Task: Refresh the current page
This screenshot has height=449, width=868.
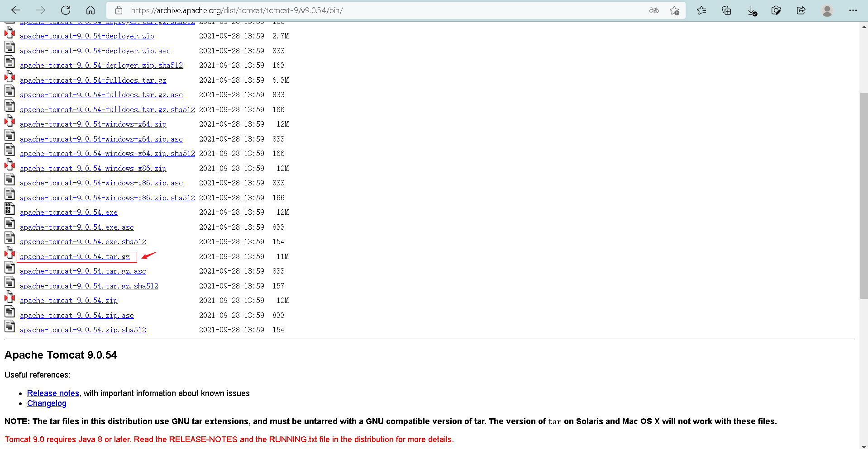Action: click(x=65, y=10)
